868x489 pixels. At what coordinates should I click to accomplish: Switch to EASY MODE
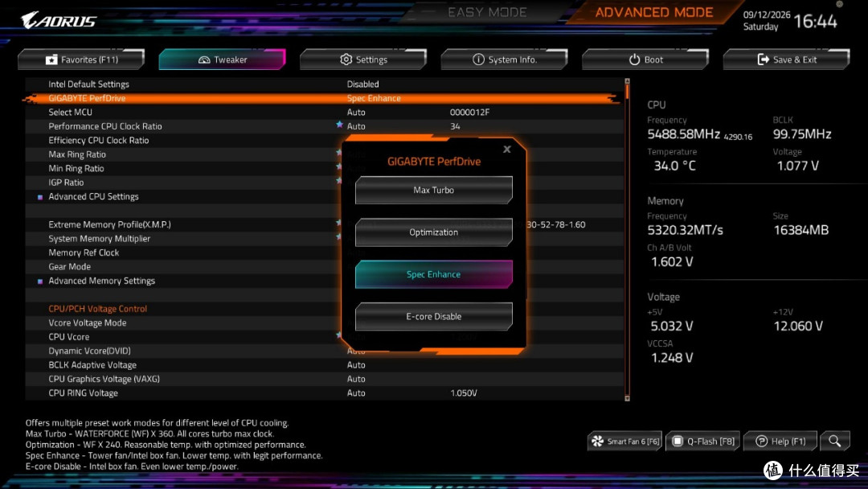[487, 12]
